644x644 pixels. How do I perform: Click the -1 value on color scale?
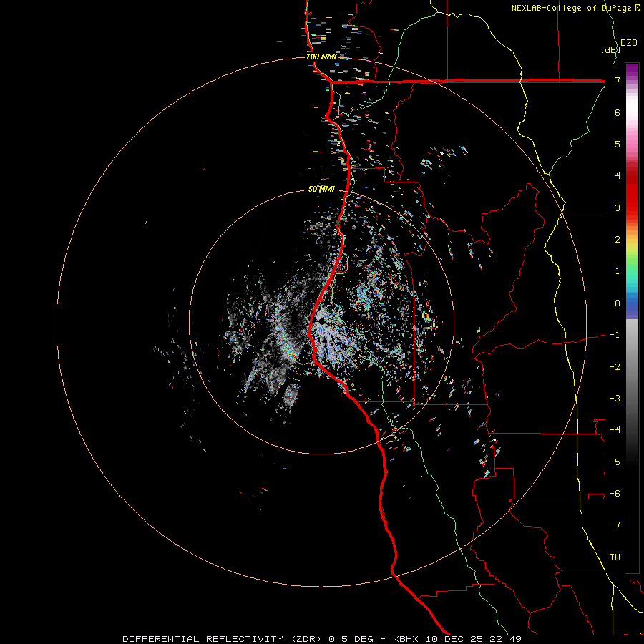tap(615, 335)
